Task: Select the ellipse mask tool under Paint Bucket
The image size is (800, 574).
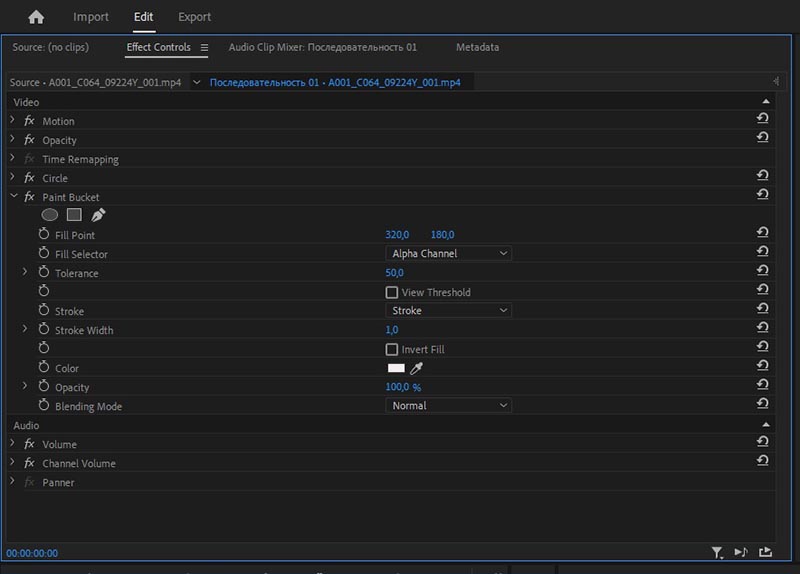Action: pos(50,214)
